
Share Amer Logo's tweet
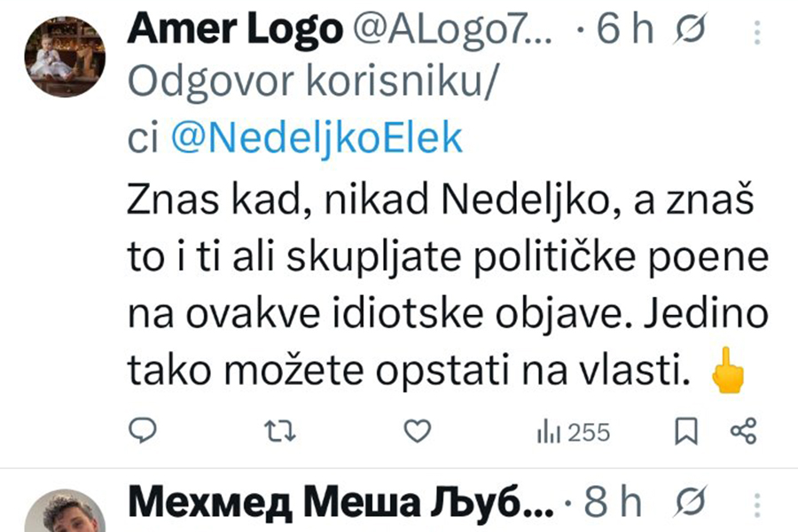tap(742, 432)
